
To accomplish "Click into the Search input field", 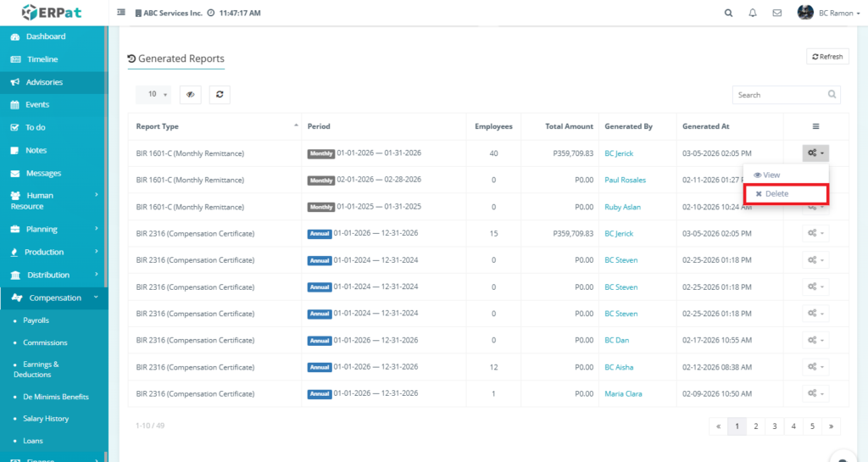I will point(776,95).
